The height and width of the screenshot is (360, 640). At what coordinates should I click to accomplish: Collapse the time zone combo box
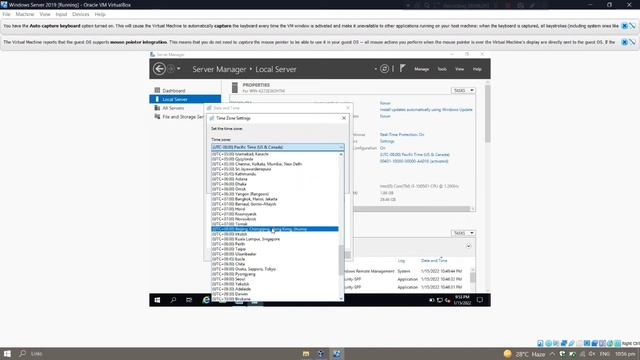[341, 147]
